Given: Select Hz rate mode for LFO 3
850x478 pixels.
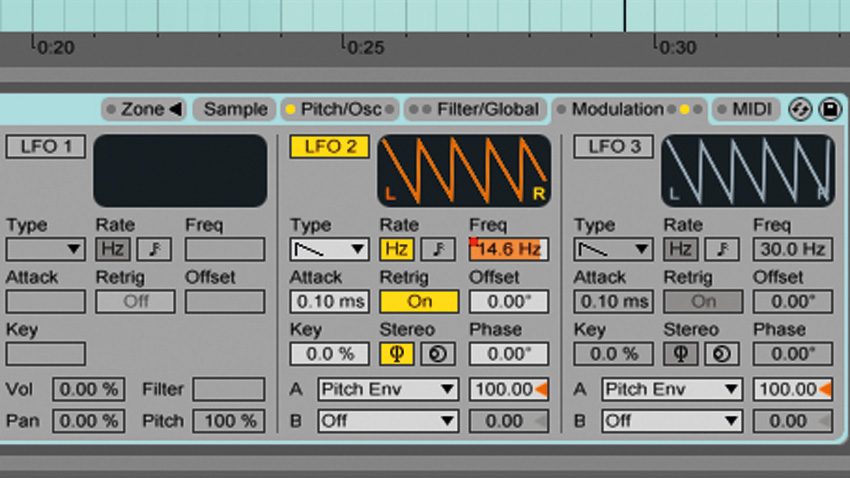Looking at the screenshot, I should (x=681, y=249).
